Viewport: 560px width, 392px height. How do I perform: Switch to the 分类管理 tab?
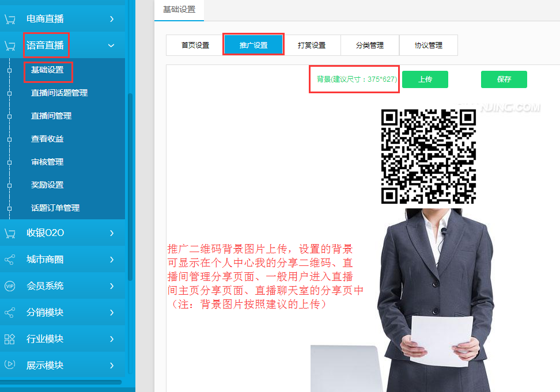click(370, 45)
